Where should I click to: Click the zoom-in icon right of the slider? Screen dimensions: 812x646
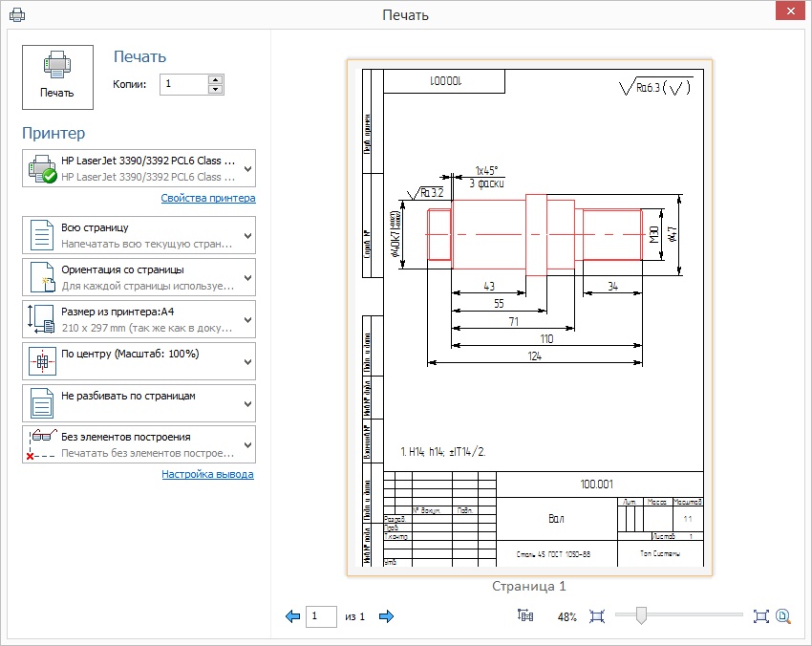760,616
